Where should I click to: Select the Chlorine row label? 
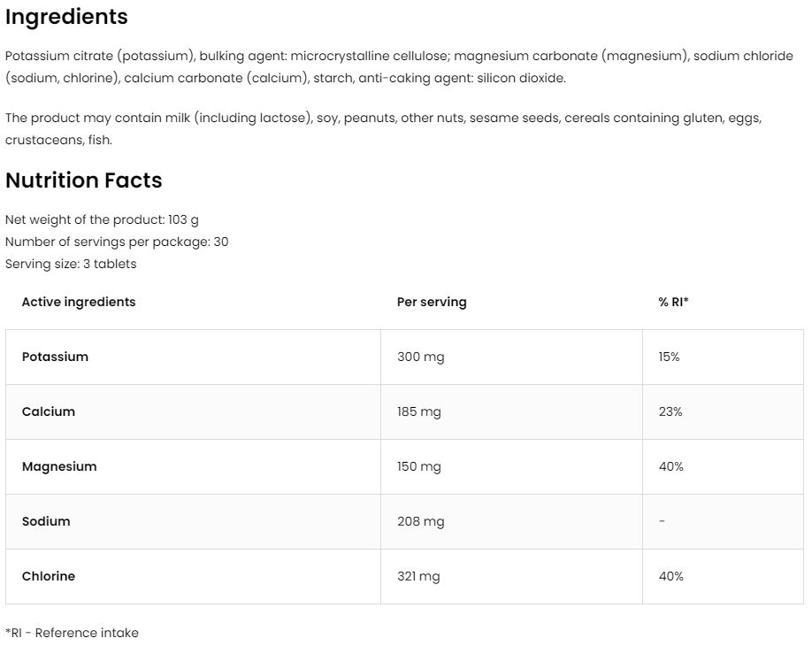point(49,576)
